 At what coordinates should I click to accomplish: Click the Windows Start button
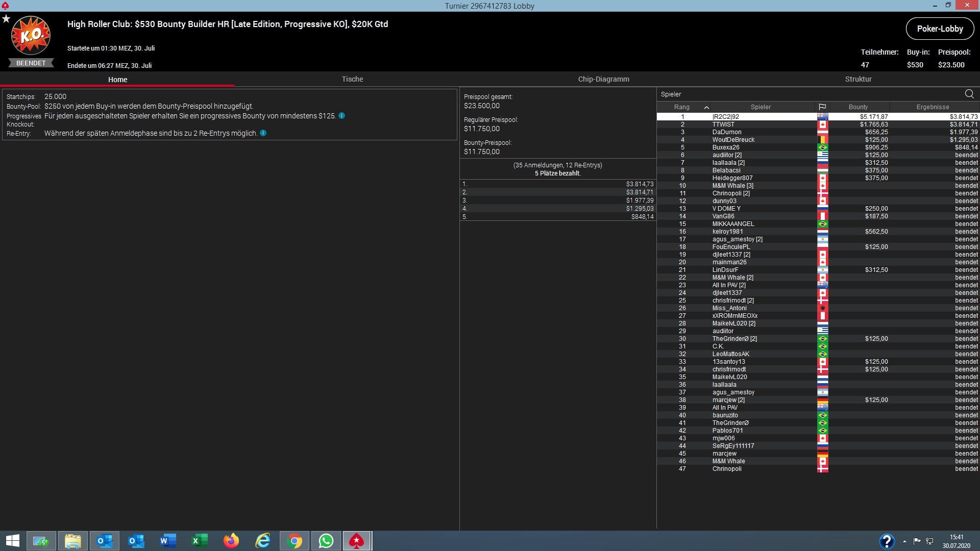coord(12,541)
